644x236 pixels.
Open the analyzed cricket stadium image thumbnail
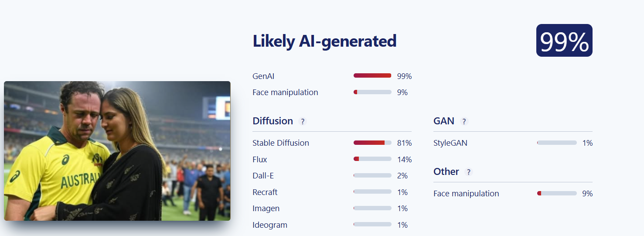click(117, 151)
